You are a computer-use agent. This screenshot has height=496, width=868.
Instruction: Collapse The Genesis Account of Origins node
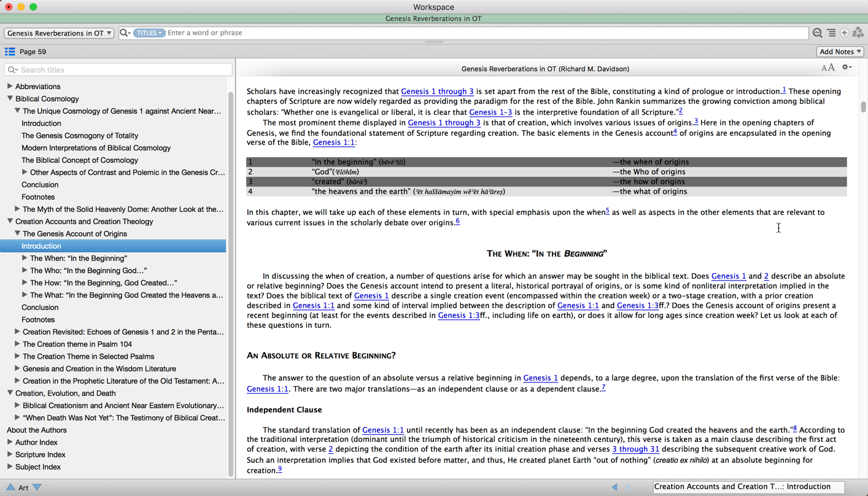(17, 234)
